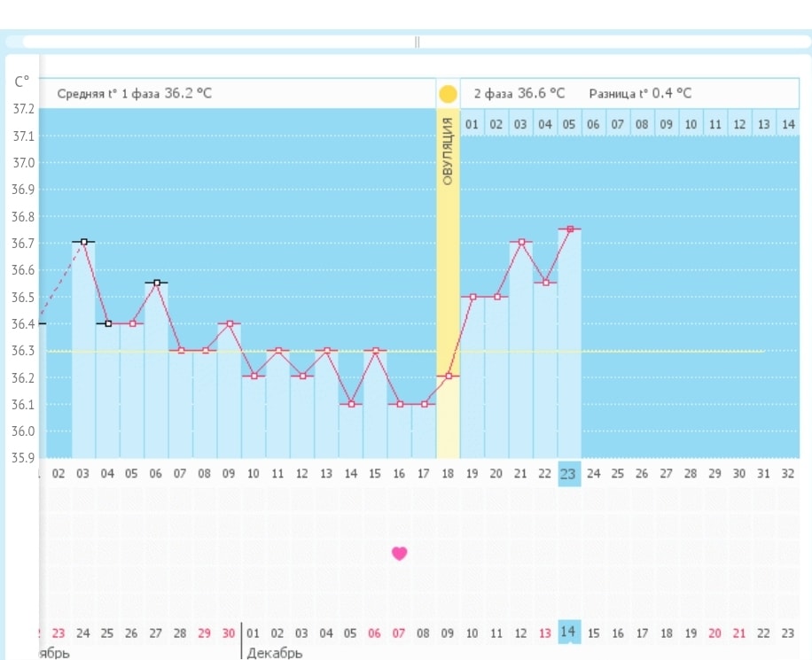The width and height of the screenshot is (812, 660).
Task: Click the yellow ovulation sun icon
Action: point(448,94)
